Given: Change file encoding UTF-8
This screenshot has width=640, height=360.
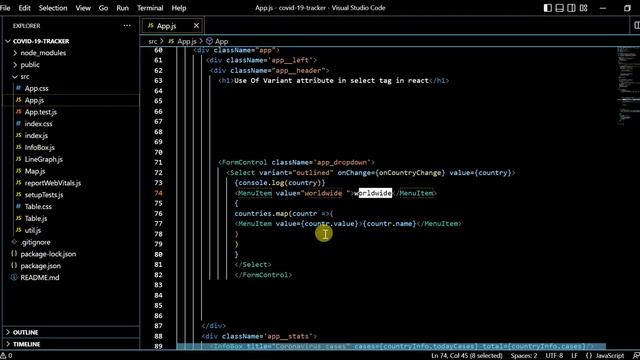Looking at the screenshot, I should click(554, 356).
